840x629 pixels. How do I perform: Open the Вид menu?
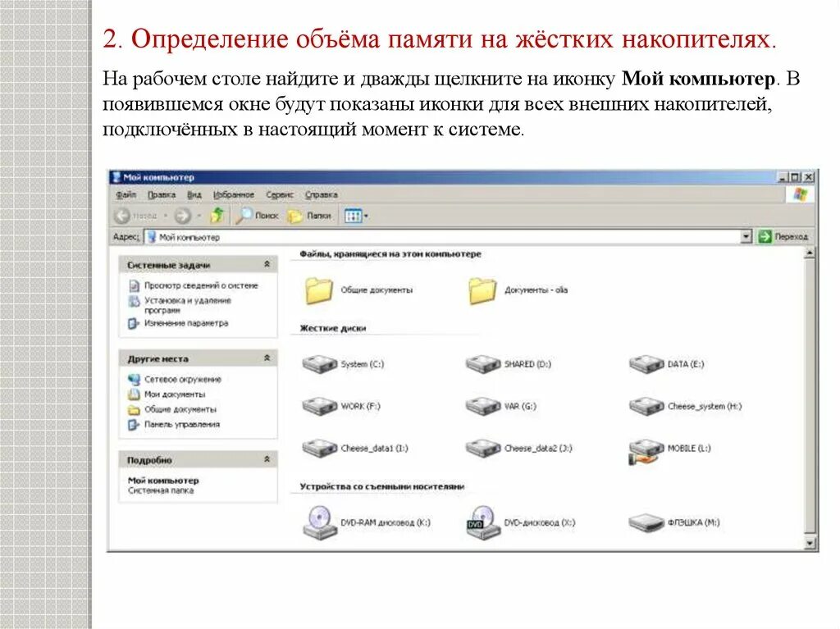pyautogui.click(x=194, y=194)
